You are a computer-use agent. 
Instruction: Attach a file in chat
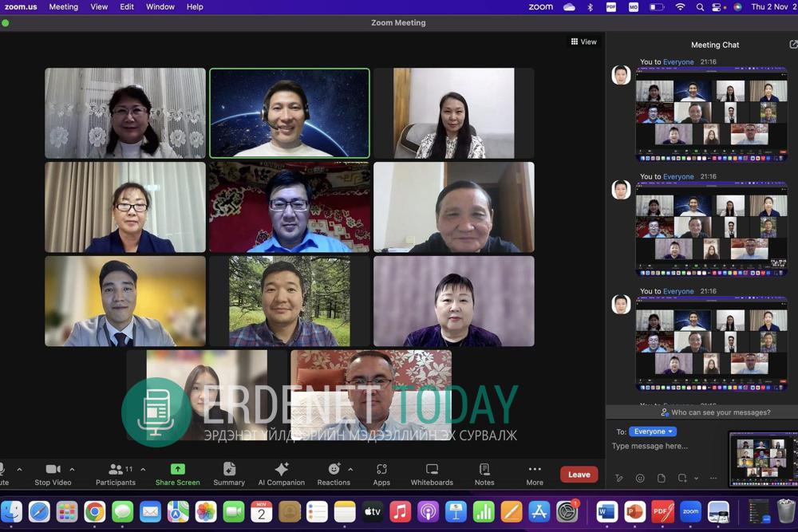[661, 478]
